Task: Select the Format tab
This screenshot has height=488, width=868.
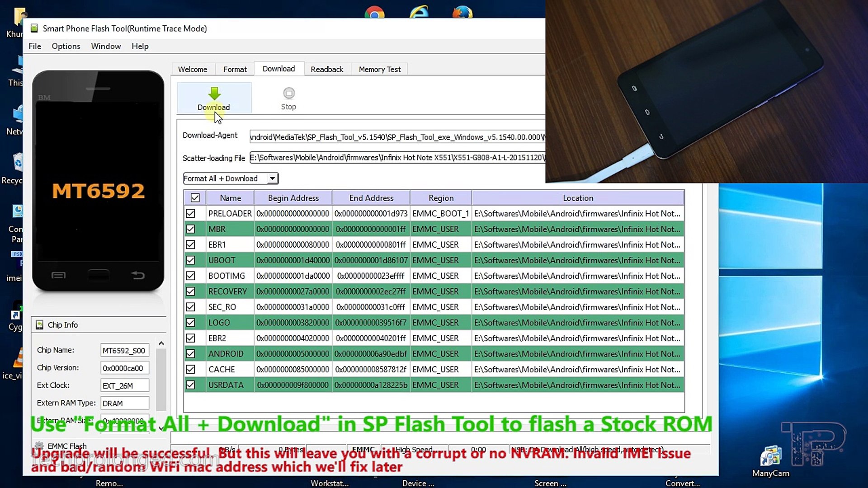Action: [235, 69]
